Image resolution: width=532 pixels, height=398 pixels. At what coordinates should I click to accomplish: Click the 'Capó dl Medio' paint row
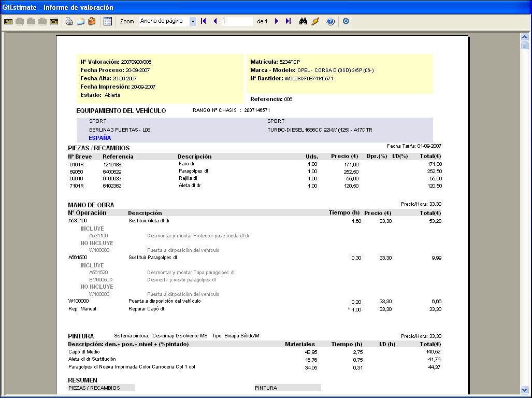click(255, 352)
